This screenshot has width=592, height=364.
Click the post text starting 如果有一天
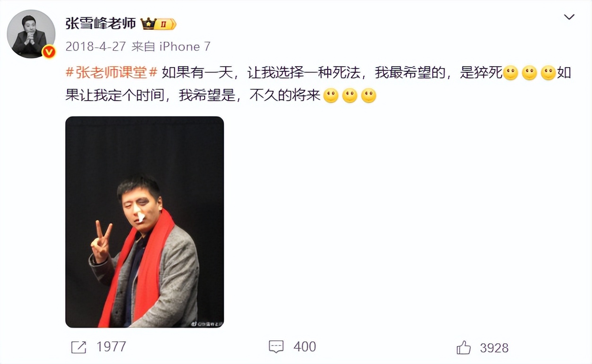(319, 85)
